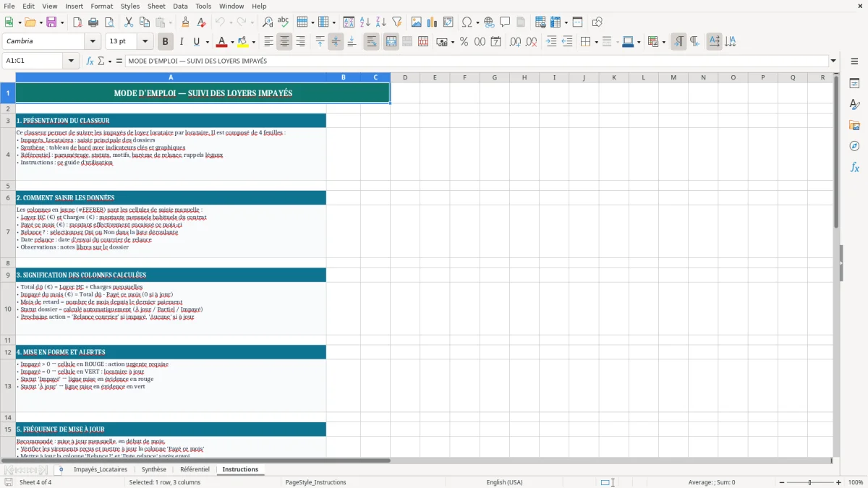Insert an image
Screen dimensions: 868x488
(x=417, y=22)
